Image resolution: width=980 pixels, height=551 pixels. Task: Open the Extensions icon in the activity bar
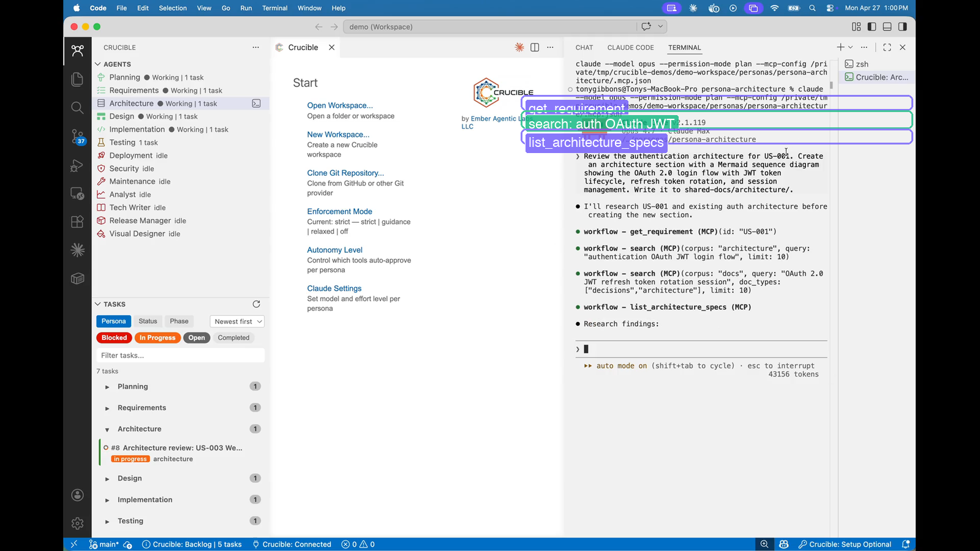coord(77,222)
